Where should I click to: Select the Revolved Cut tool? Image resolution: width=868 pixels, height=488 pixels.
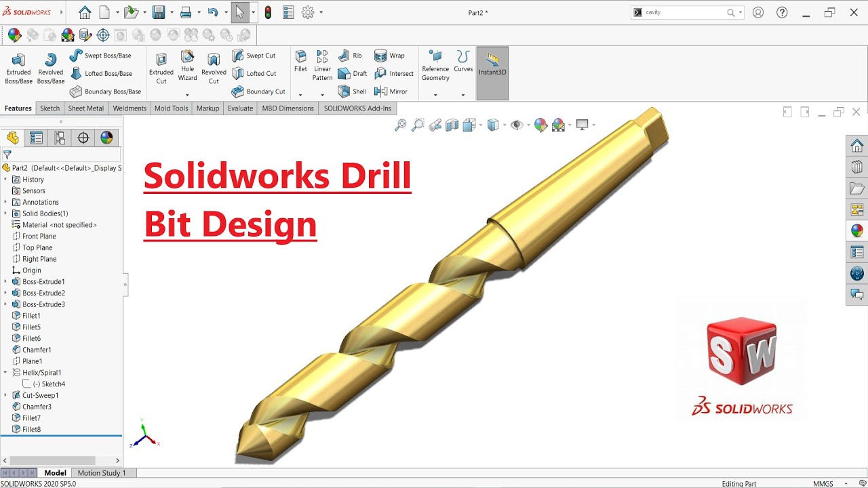(x=214, y=68)
